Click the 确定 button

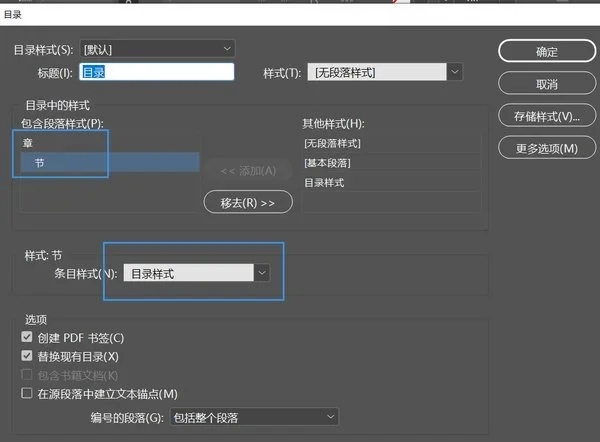click(547, 51)
